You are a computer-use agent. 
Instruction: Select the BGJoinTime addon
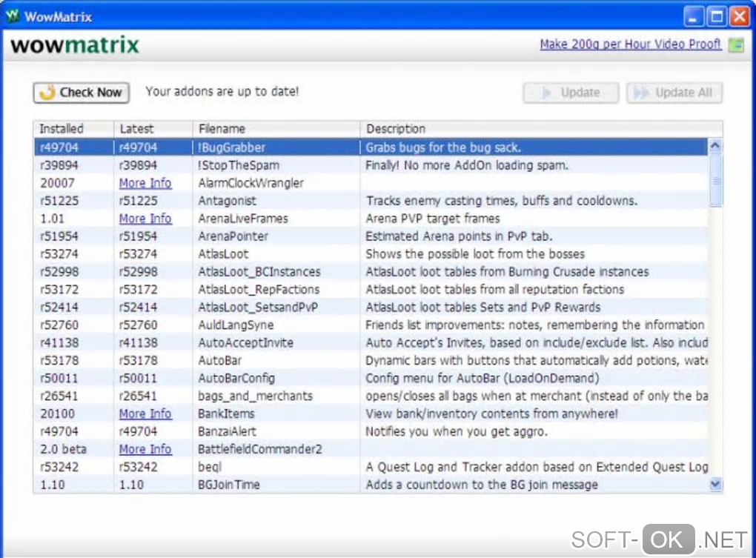point(228,485)
